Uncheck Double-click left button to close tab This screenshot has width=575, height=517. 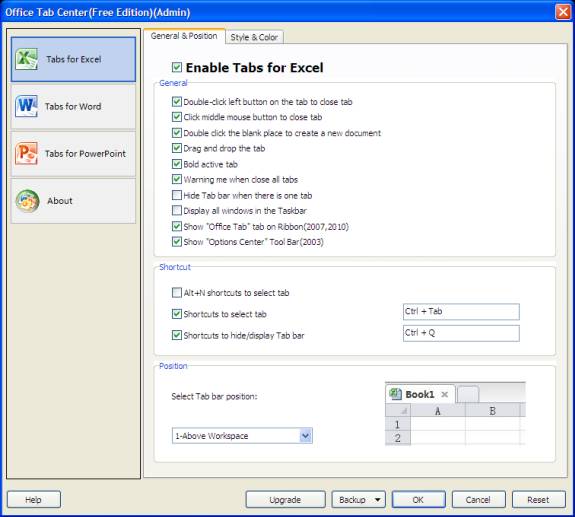177,102
